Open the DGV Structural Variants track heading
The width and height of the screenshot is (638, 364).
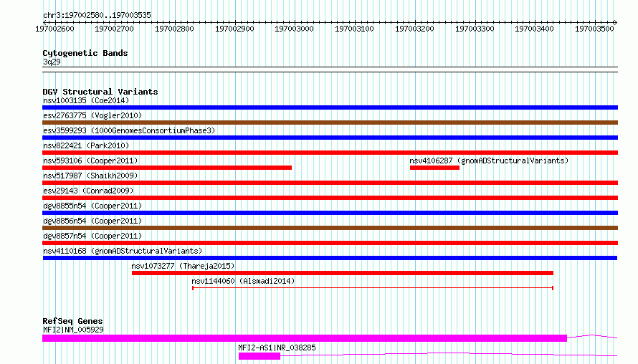coord(100,92)
